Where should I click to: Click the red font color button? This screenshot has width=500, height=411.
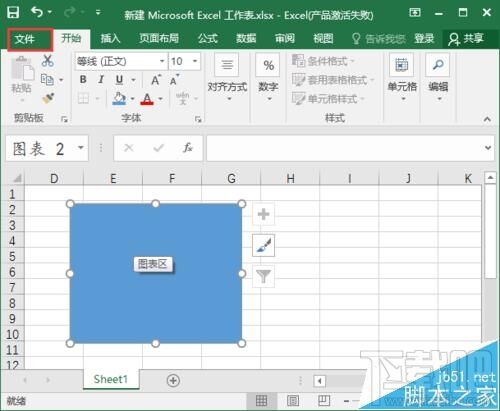point(147,99)
